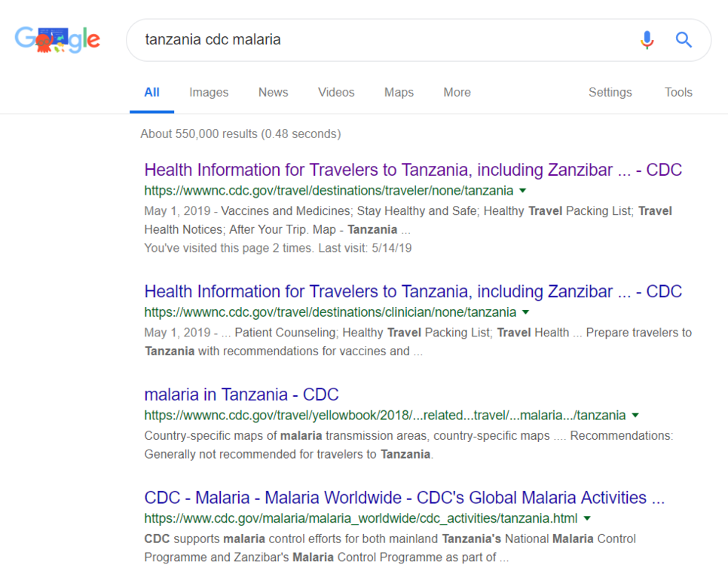Click the traveler/none/tanzania green URL
The width and height of the screenshot is (728, 574).
(x=329, y=191)
